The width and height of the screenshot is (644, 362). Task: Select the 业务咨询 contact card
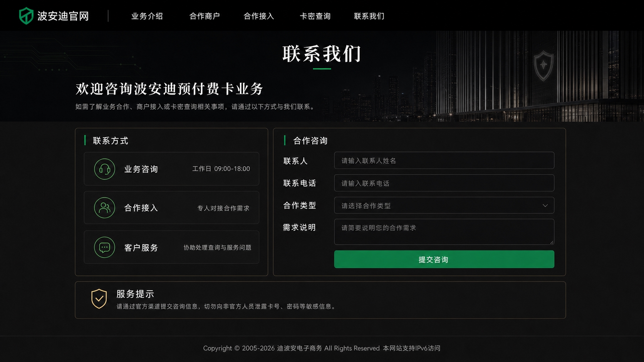point(171,169)
